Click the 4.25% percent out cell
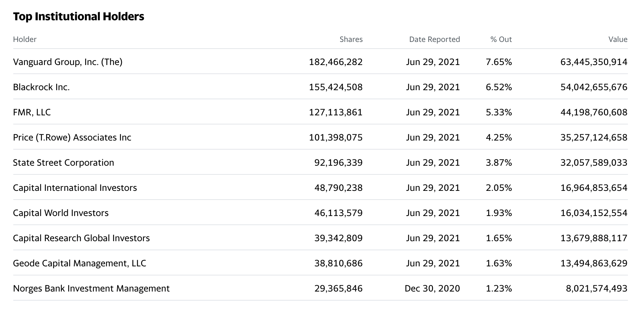Screen dimensions: 644x309 click(499, 137)
